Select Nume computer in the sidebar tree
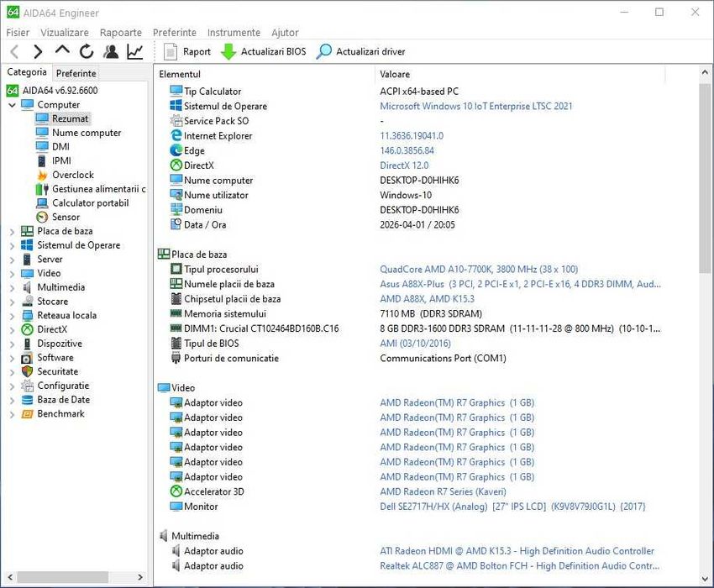This screenshot has height=588, width=714. (x=87, y=133)
